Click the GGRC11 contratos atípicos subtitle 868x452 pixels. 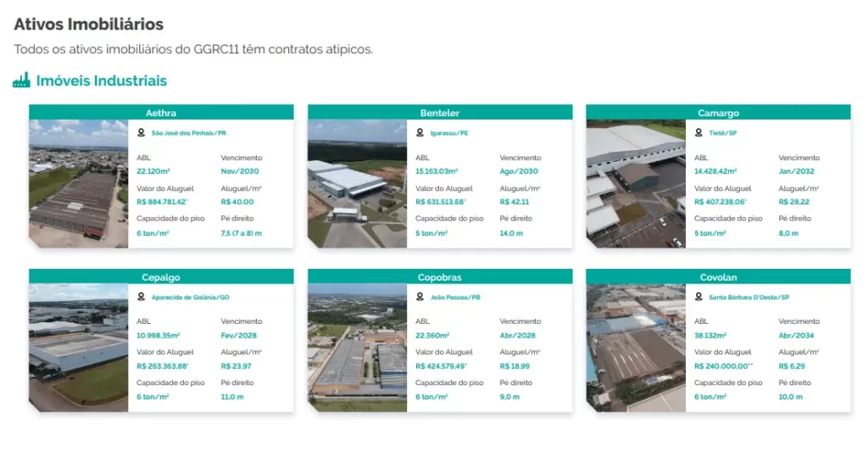193,48
